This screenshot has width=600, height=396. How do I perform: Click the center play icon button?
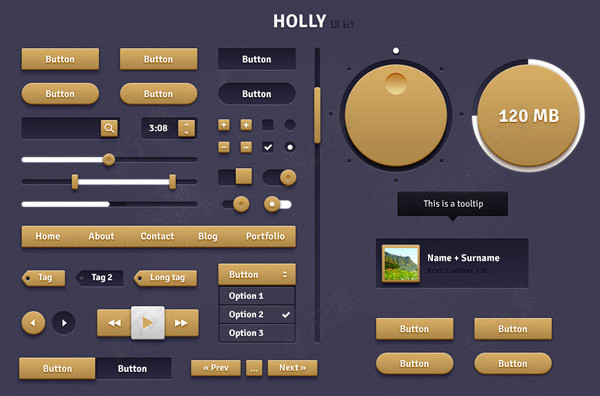coord(148,323)
